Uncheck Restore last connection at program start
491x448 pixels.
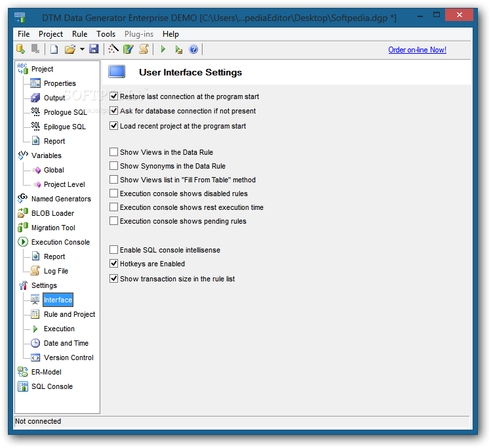click(113, 96)
